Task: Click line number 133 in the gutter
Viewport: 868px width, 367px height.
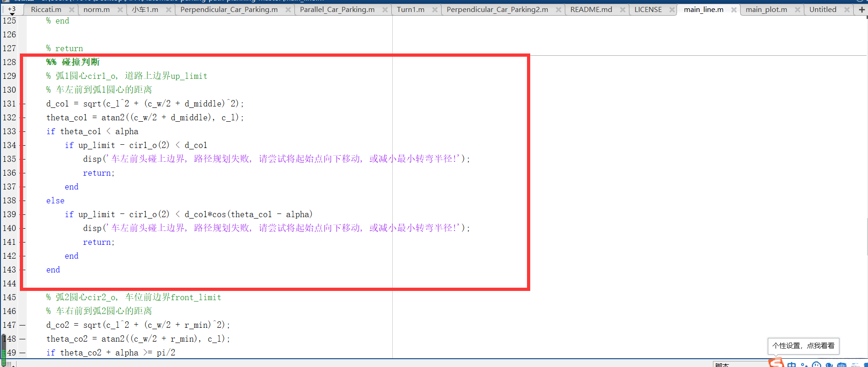Action: coord(9,131)
